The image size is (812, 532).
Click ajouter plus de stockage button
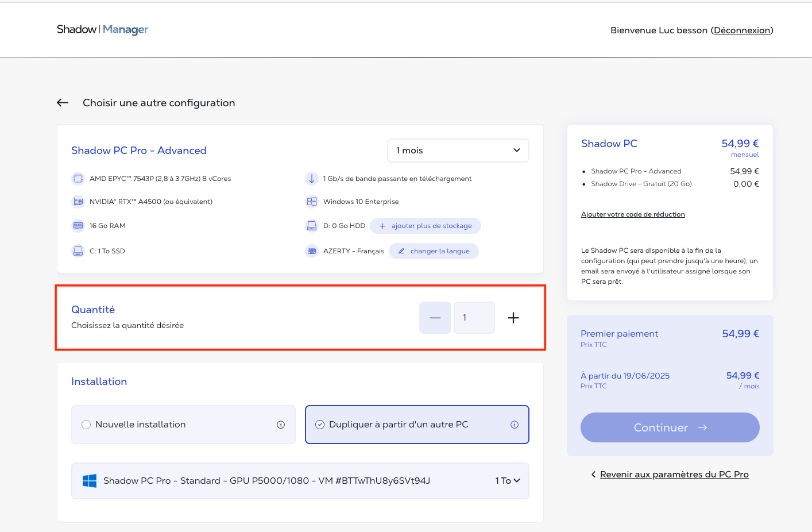pos(426,226)
